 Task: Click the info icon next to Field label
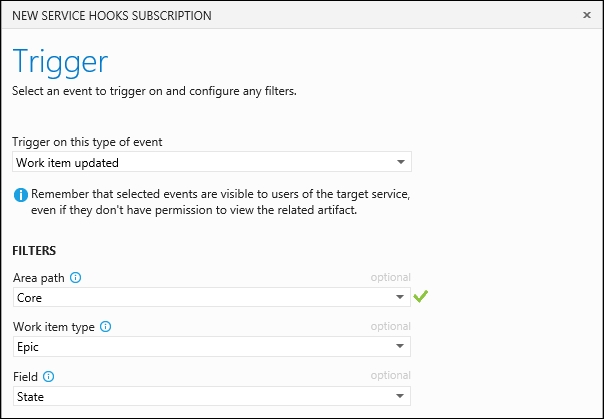[x=49, y=376]
